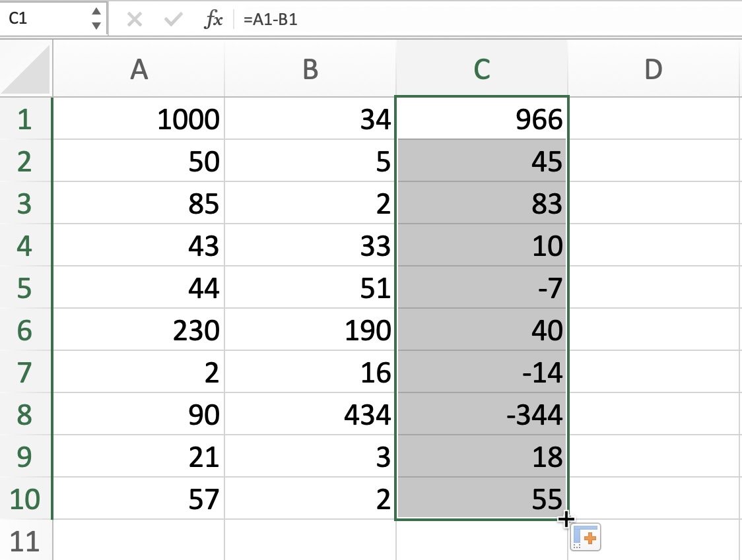This screenshot has width=742, height=560.
Task: Click cell C9 containing 18
Action: 482,456
